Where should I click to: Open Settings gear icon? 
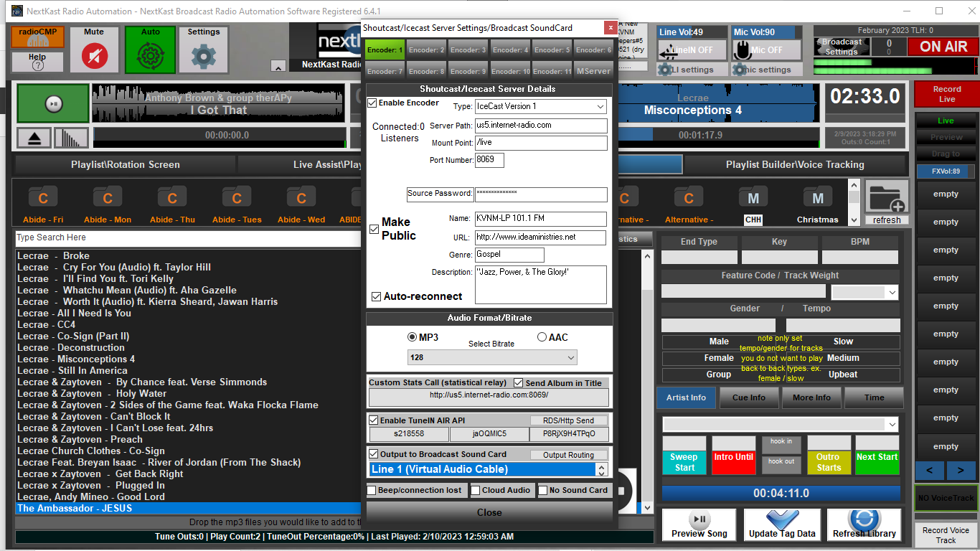pos(204,55)
